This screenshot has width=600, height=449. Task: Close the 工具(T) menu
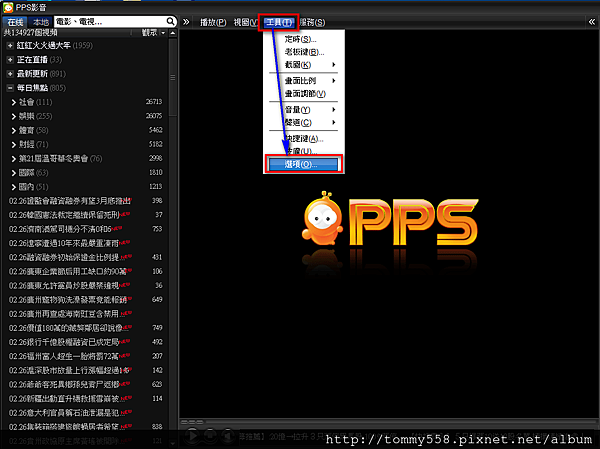click(279, 23)
